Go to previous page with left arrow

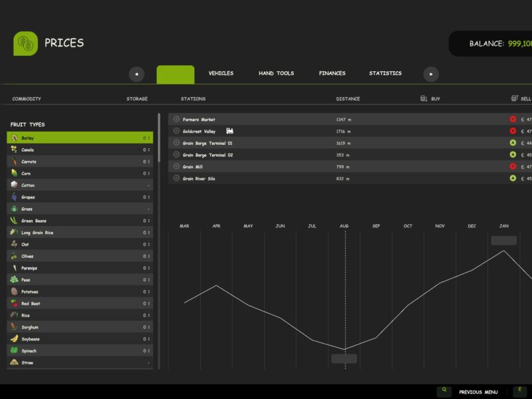136,74
